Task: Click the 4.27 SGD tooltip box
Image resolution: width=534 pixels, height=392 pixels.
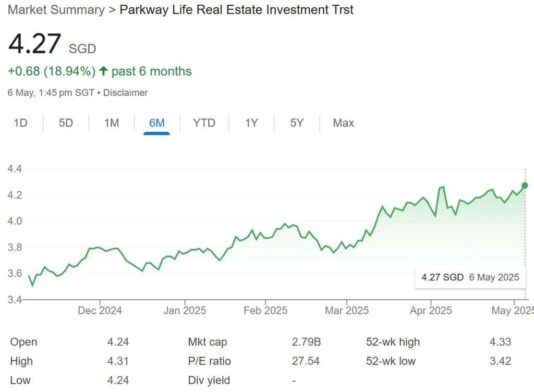Action: (469, 277)
